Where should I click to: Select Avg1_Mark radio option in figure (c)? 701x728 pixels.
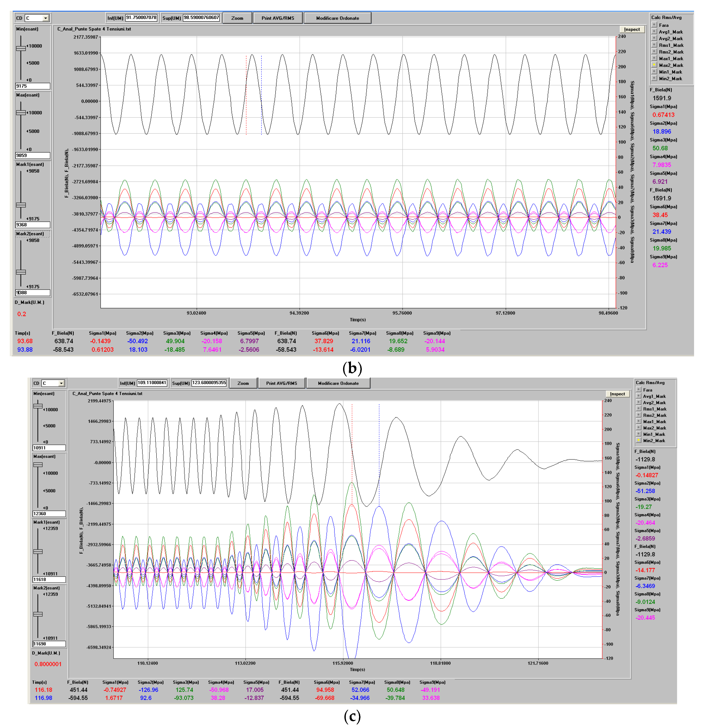click(x=638, y=396)
